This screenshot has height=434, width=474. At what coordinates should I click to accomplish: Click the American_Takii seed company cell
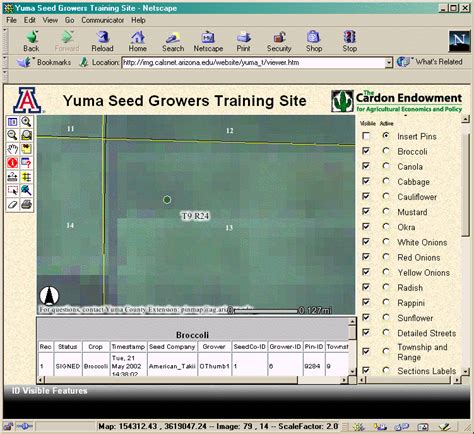(172, 366)
